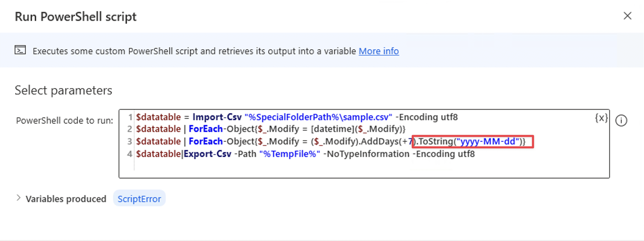The image size is (644, 241).
Task: Click the Run PowerShell script dialog title
Action: point(75,16)
